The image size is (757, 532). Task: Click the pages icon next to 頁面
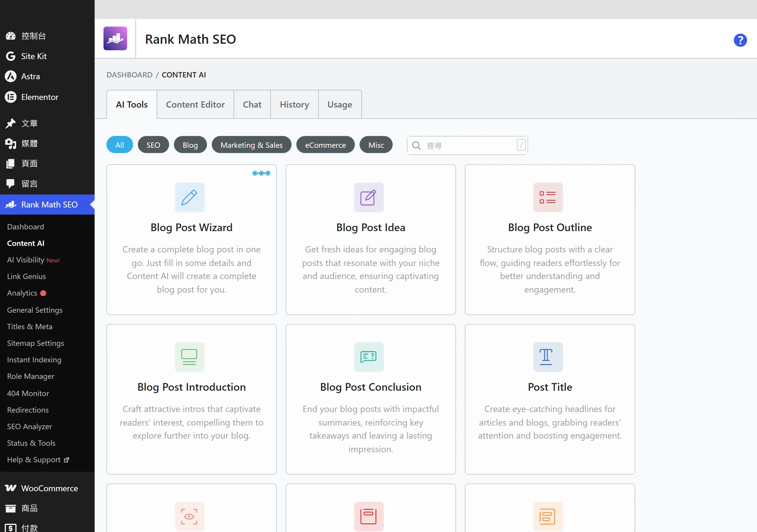point(11,163)
